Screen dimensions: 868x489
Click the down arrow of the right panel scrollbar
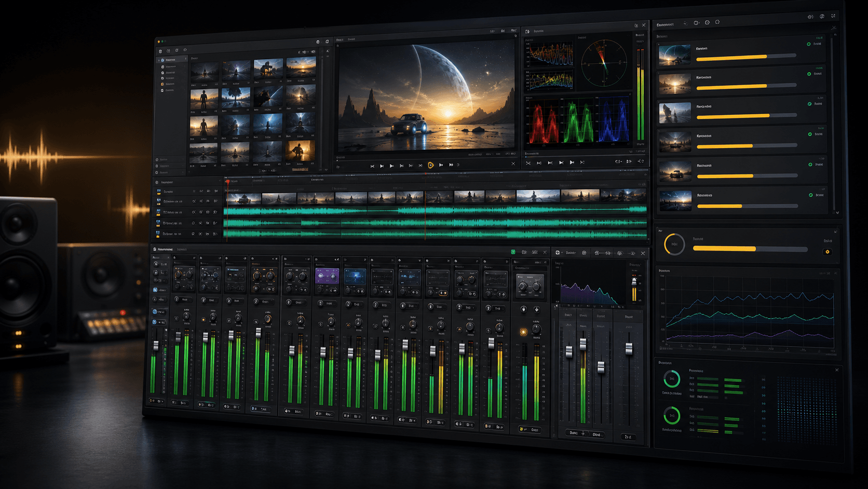tap(837, 213)
